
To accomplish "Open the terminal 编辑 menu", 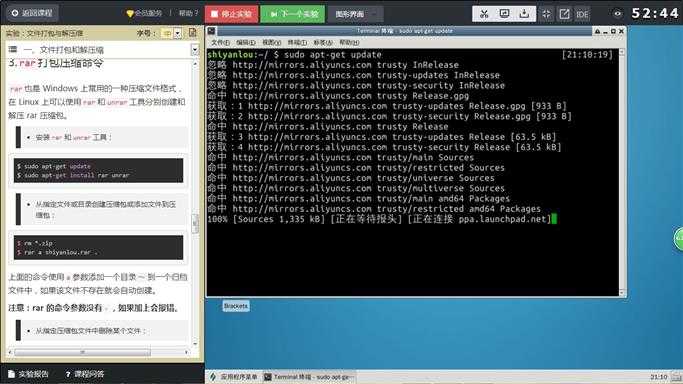I will 246,42.
